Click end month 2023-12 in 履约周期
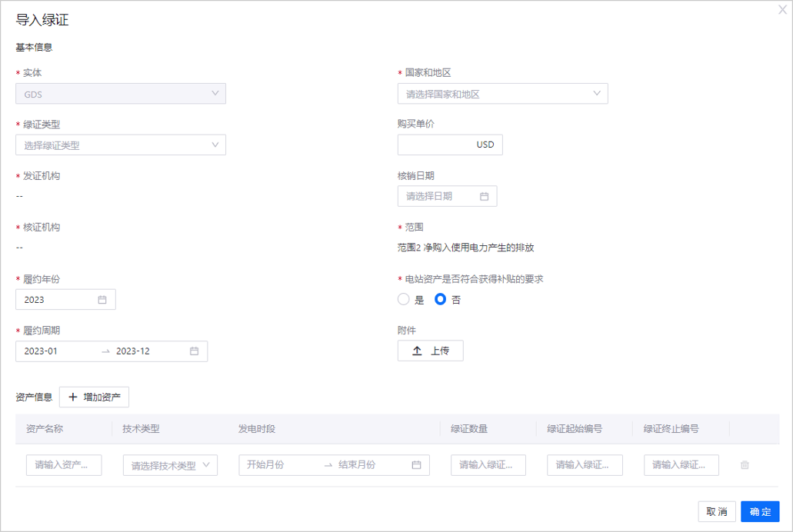The image size is (793, 532). (133, 351)
